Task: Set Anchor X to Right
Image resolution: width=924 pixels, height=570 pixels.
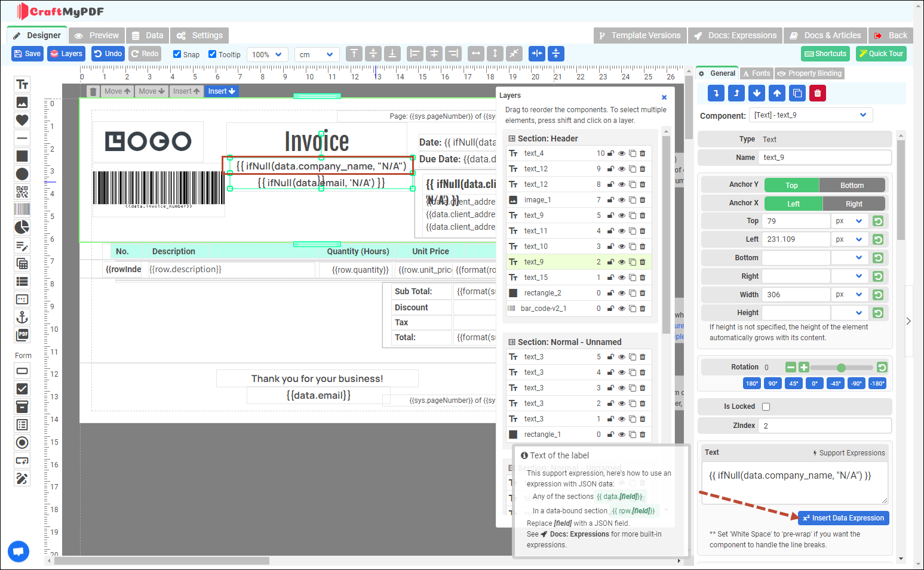Action: [854, 204]
